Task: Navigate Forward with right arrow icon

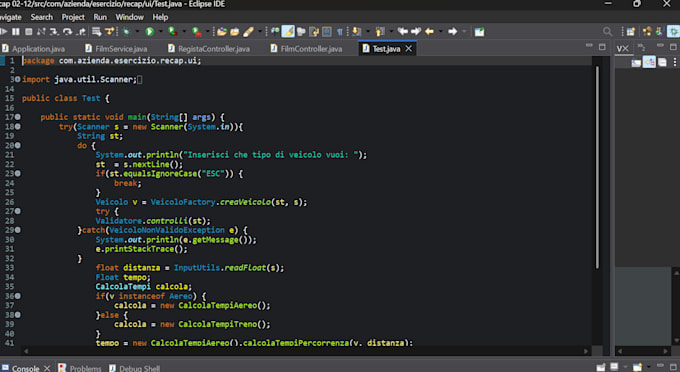Action: tap(453, 32)
